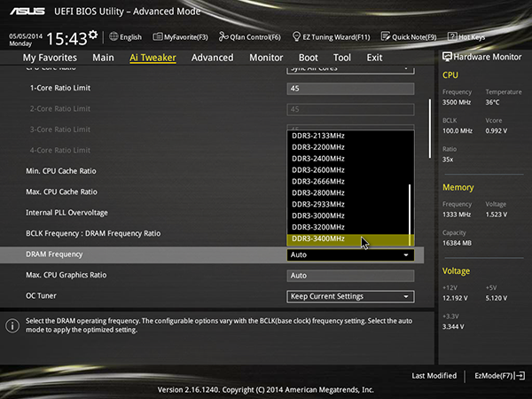Open the My Favorites tab
The width and height of the screenshot is (532, 399).
coord(50,58)
